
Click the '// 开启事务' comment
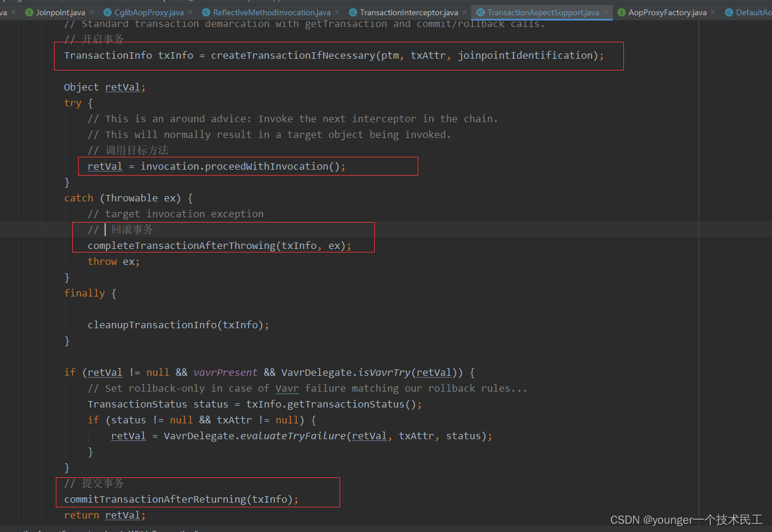94,39
